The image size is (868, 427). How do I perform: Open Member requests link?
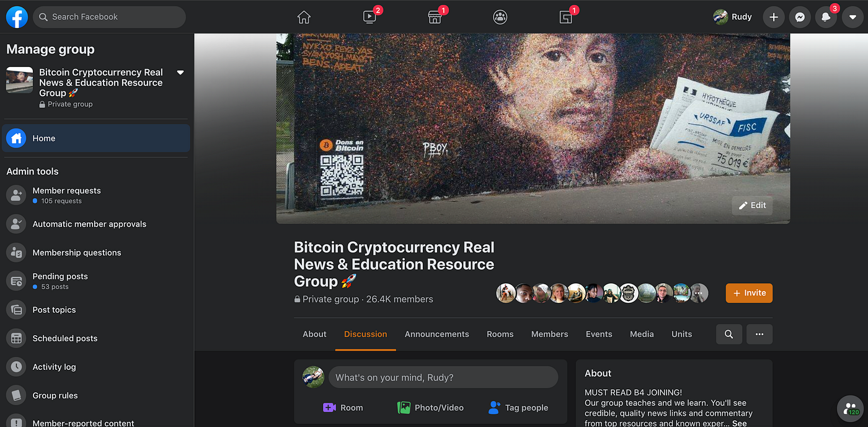(66, 191)
